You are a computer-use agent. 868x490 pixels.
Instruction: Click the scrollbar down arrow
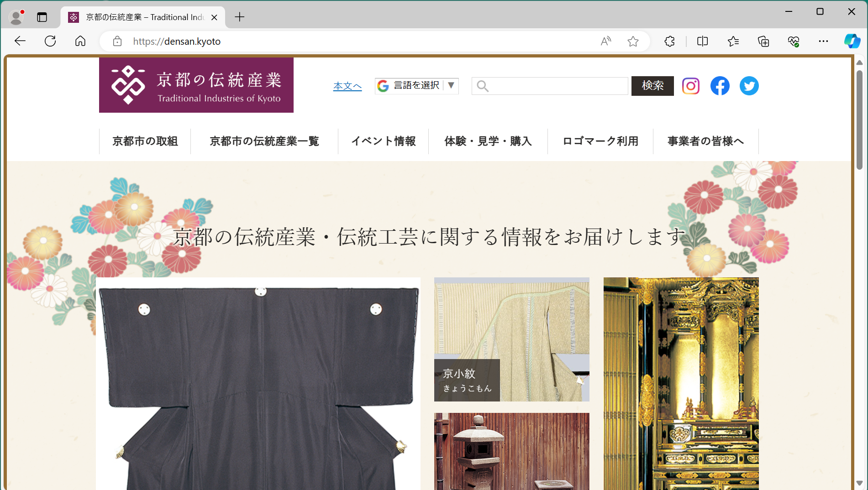859,483
